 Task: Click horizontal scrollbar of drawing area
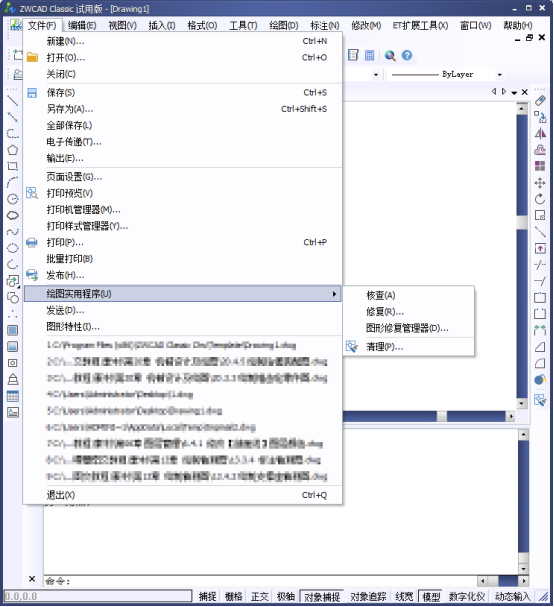coord(429,417)
